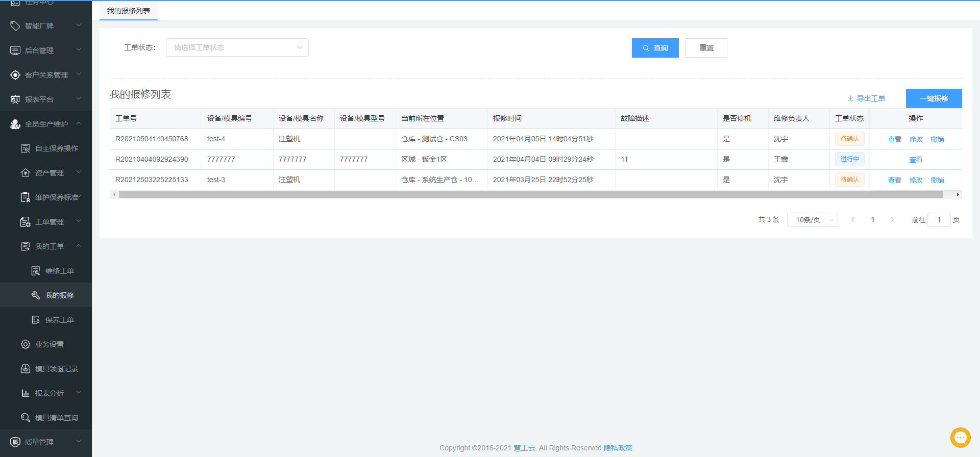Click the 客户关系管理 sidebar icon
Screen dimensions: 980x457
point(15,75)
